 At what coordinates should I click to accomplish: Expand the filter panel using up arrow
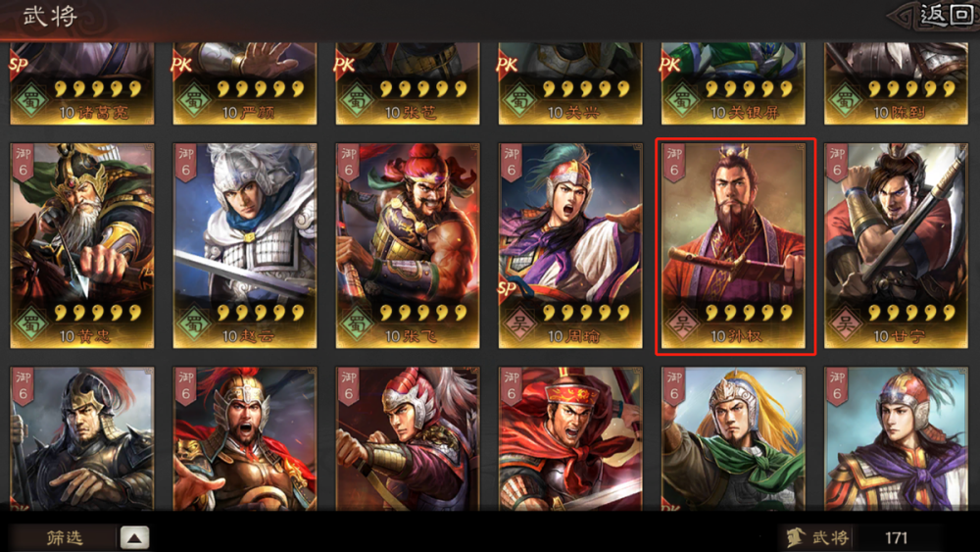click(x=134, y=537)
